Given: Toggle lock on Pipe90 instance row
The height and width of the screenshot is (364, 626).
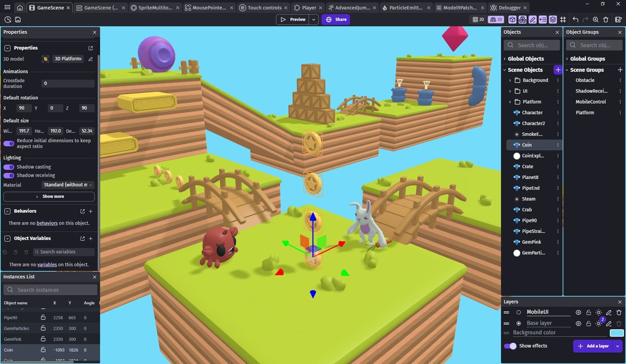Looking at the screenshot, I should (43, 317).
